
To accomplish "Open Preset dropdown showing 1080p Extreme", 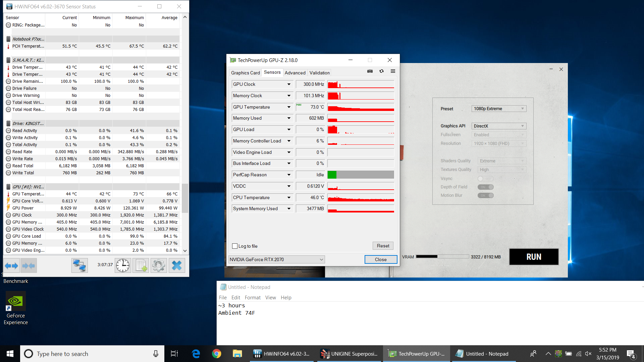I will [x=499, y=109].
